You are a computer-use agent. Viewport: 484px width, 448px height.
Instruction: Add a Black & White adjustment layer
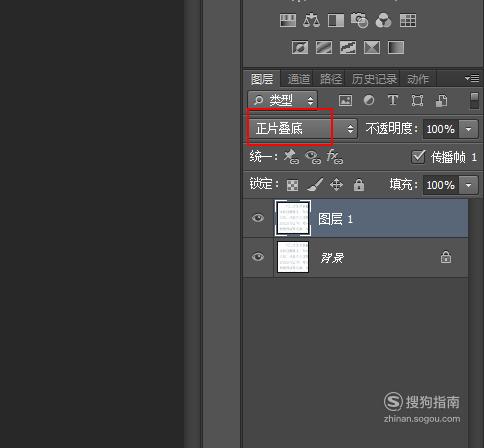336,21
